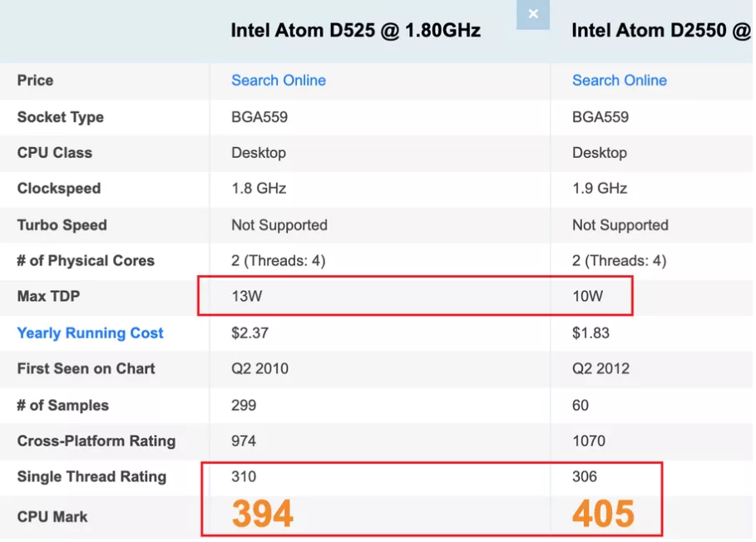The width and height of the screenshot is (756, 542).
Task: Click the Socket Type row label
Action: pyautogui.click(x=60, y=116)
